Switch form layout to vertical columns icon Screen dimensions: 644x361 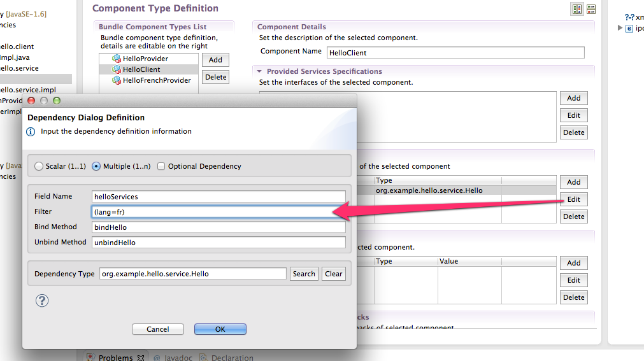point(577,9)
